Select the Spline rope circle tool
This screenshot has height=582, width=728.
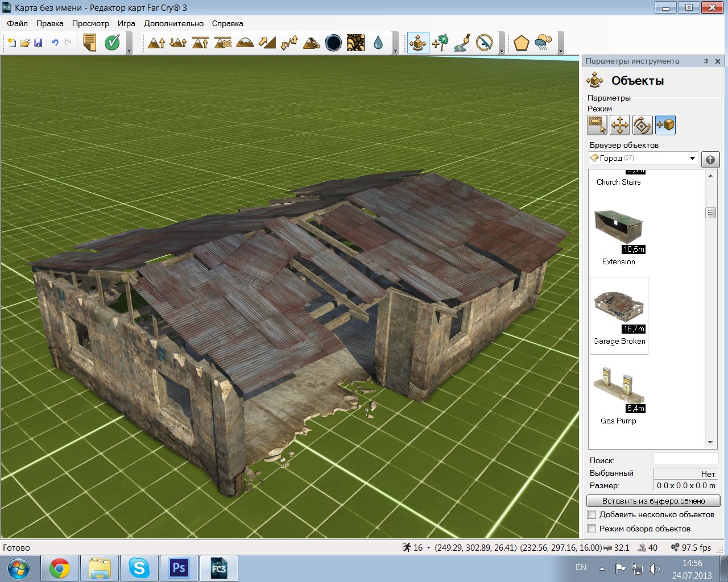pos(485,43)
